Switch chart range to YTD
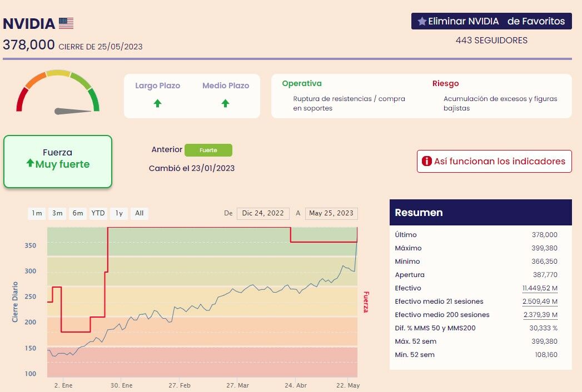 pyautogui.click(x=98, y=213)
